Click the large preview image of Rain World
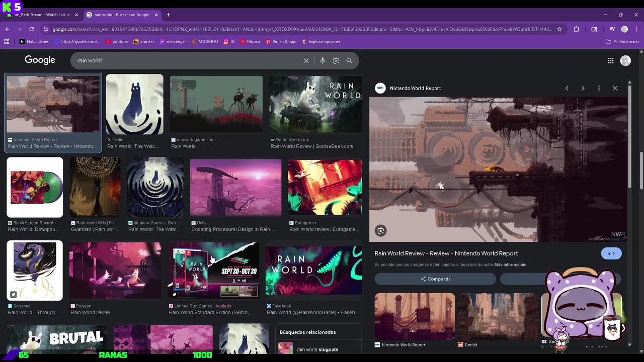Image resolution: width=644 pixels, height=362 pixels. point(498,169)
